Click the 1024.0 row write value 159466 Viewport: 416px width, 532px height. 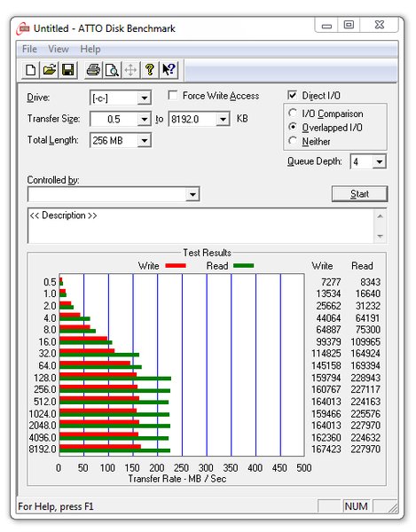coord(326,413)
